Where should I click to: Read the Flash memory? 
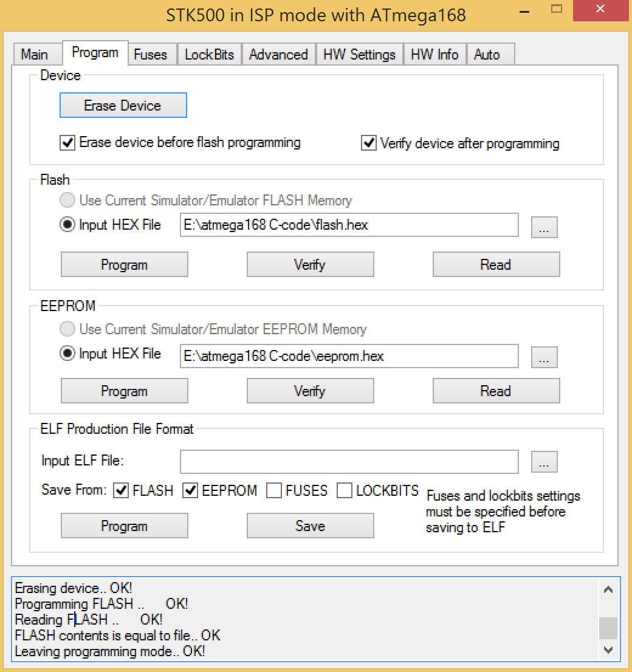496,264
